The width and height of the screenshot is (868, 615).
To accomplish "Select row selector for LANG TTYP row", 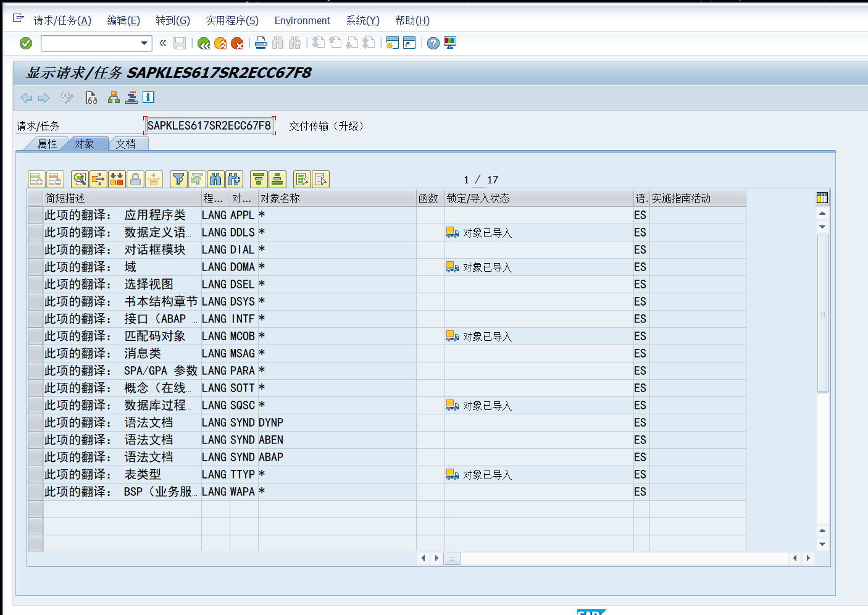I will [35, 474].
